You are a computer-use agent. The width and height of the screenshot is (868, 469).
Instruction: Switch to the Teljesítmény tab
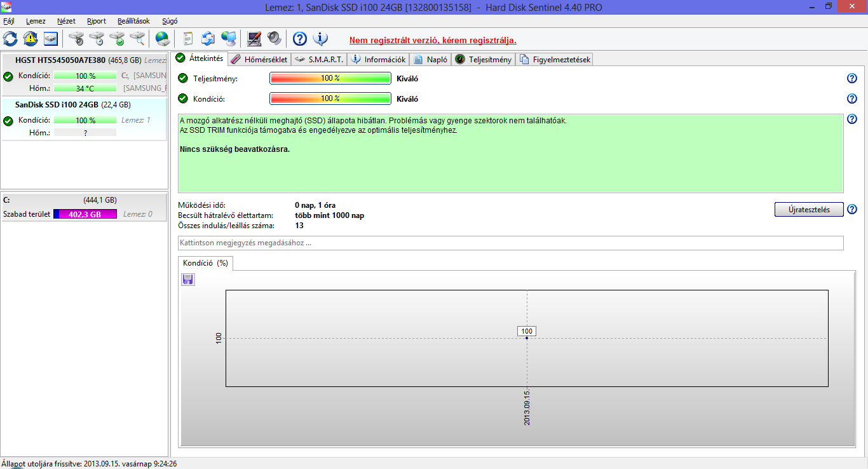[483, 60]
